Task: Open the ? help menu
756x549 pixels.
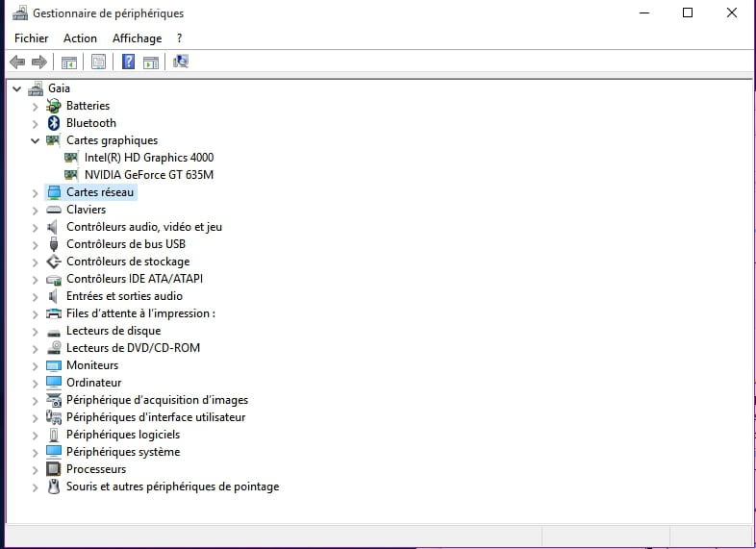Action: click(179, 38)
